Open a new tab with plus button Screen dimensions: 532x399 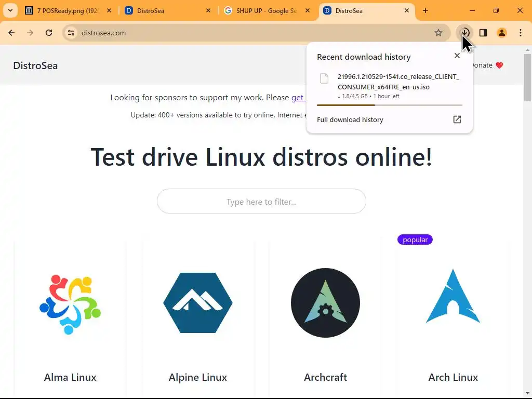(x=425, y=11)
